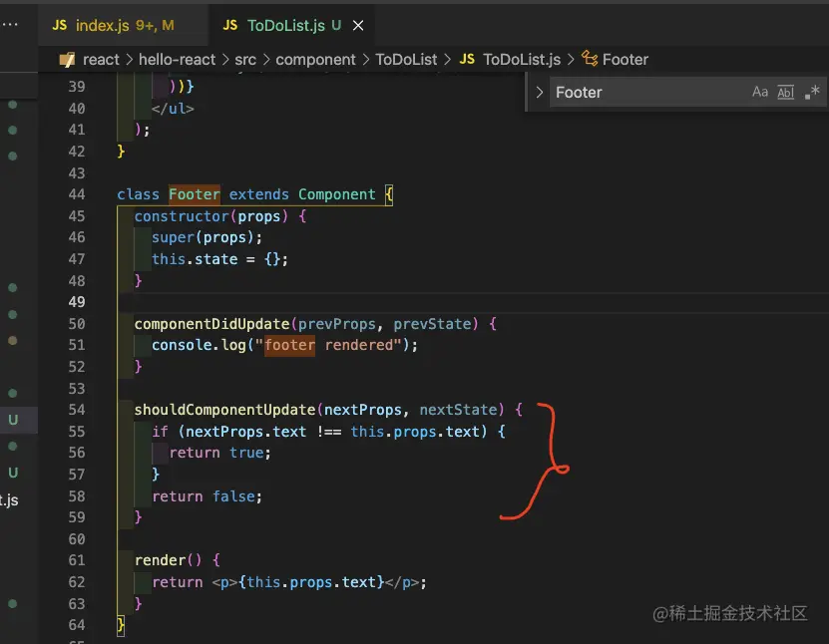
Task: Click line number 54 in the gutter
Action: click(x=77, y=410)
